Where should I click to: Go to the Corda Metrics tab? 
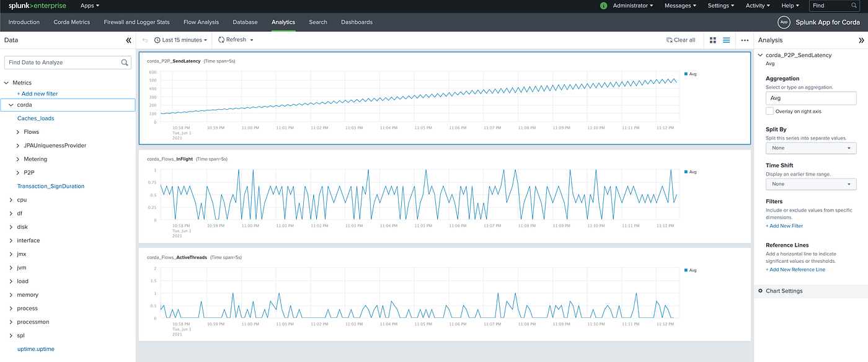(x=72, y=22)
